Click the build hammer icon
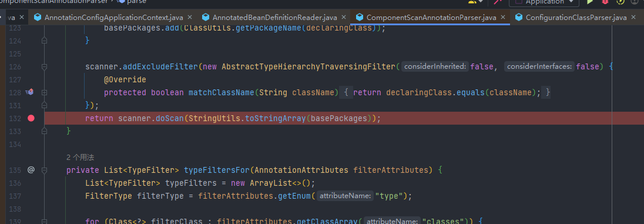644x224 pixels. click(498, 2)
